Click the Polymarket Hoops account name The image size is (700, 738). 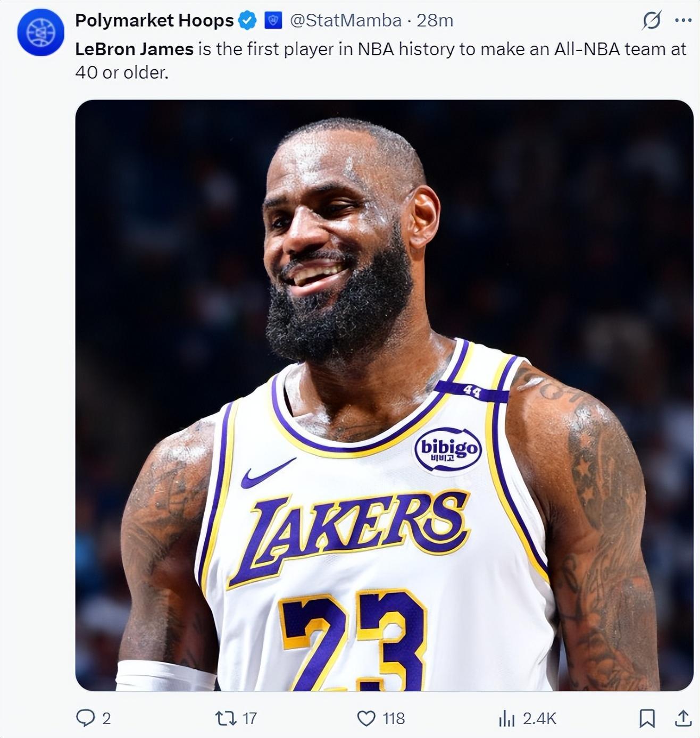(x=154, y=21)
